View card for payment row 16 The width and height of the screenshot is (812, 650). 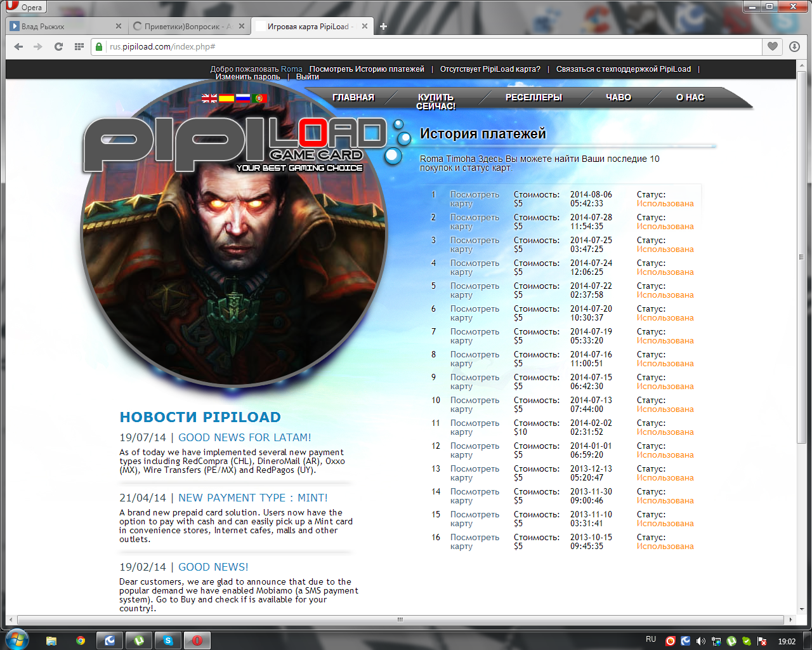click(475, 542)
